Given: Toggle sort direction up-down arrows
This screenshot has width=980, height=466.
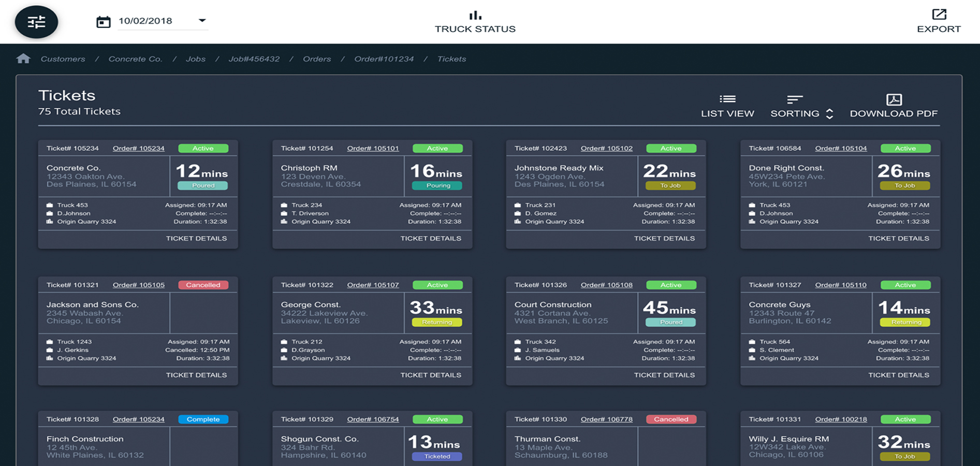Looking at the screenshot, I should (x=829, y=114).
